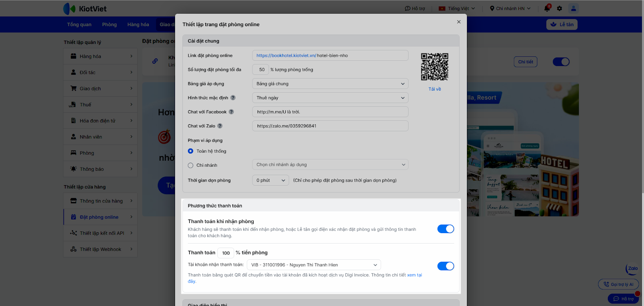Click the Nhân viên staff icon
Screen dimensions: 644x306
(73, 137)
